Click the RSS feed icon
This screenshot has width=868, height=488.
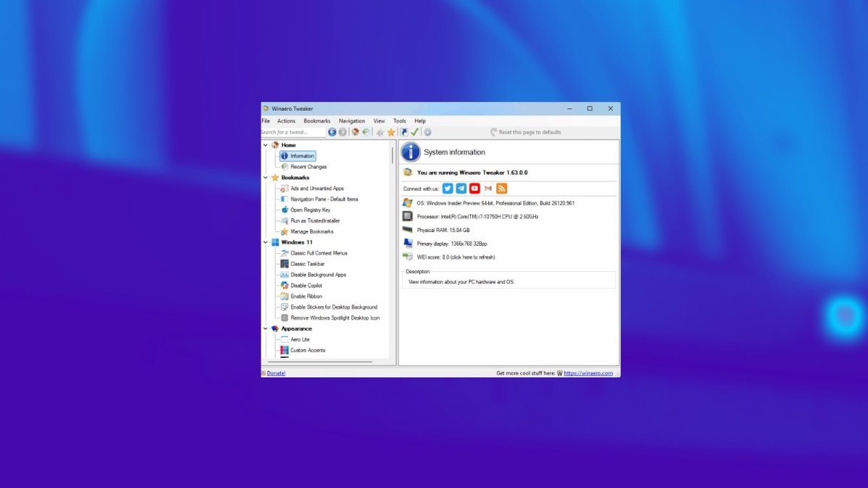(501, 188)
